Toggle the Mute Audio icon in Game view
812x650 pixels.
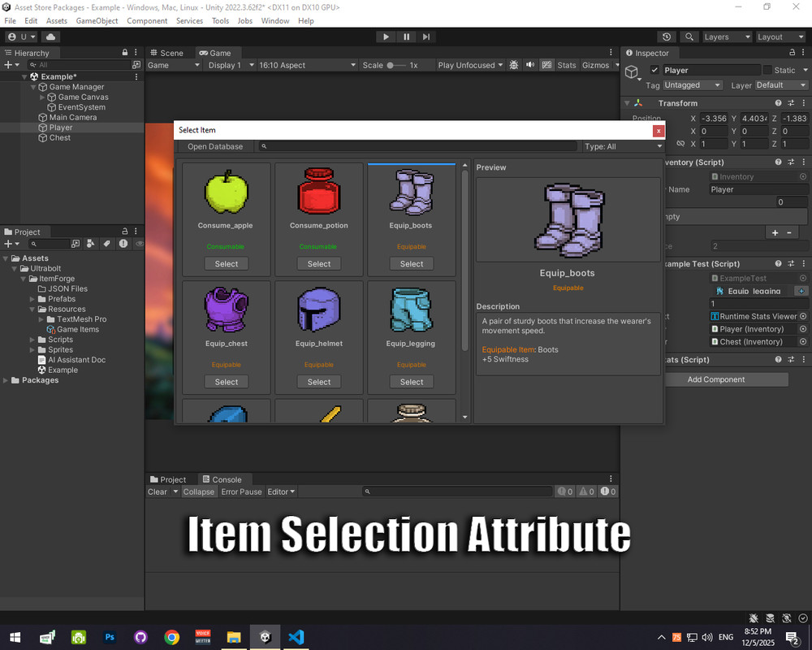pos(529,64)
